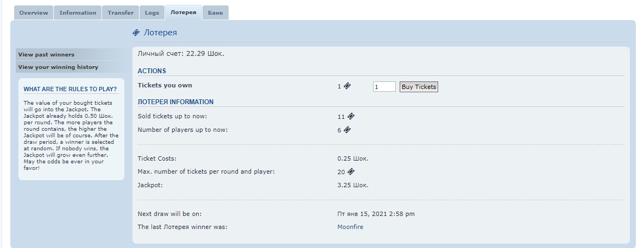Image resolution: width=644 pixels, height=248 pixels.
Task: Click the Личный счет balance line
Action: coord(181,54)
